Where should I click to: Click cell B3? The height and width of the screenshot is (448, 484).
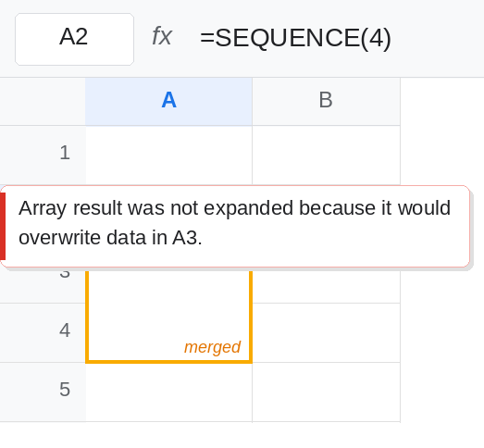tap(327, 286)
